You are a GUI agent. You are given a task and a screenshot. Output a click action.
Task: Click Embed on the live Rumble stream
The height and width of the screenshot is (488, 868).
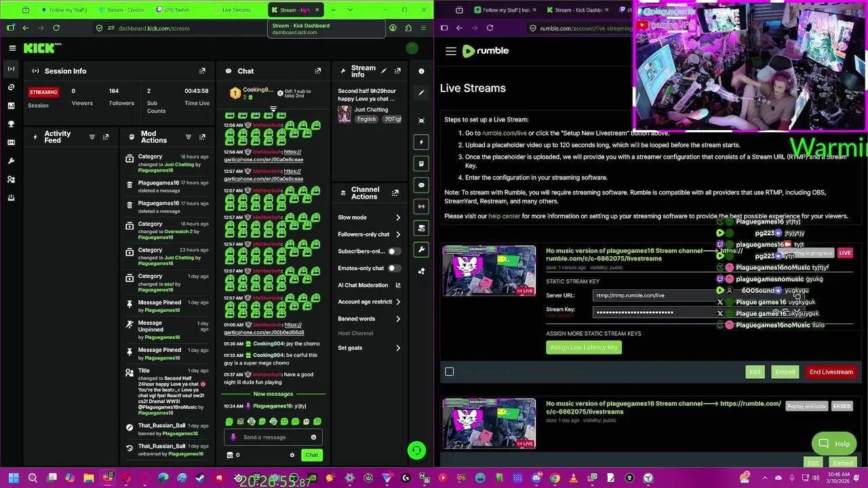[x=785, y=372]
